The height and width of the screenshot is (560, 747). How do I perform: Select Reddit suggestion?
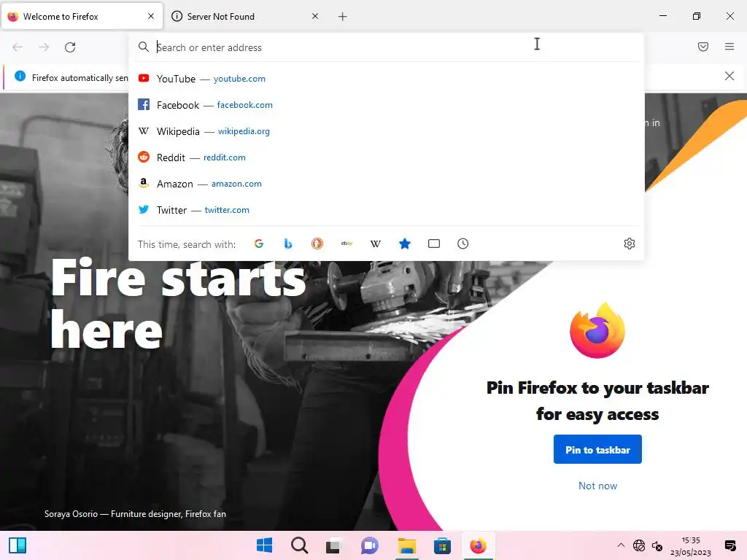point(387,157)
